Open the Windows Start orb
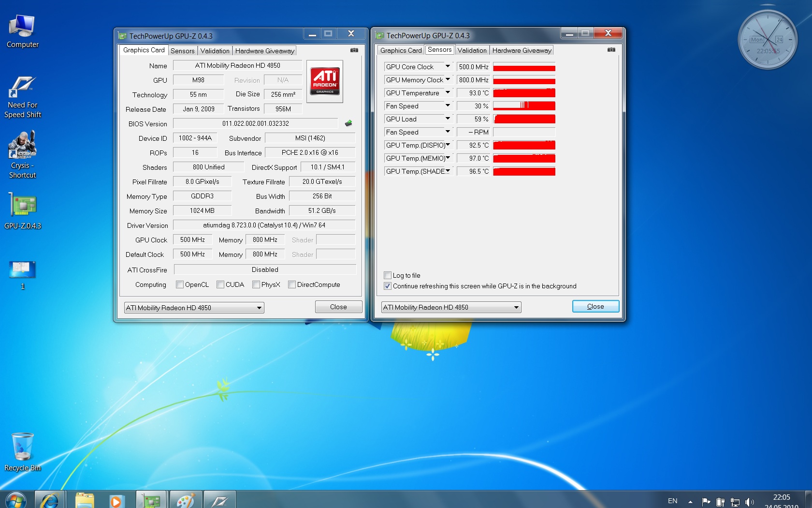 pyautogui.click(x=15, y=500)
